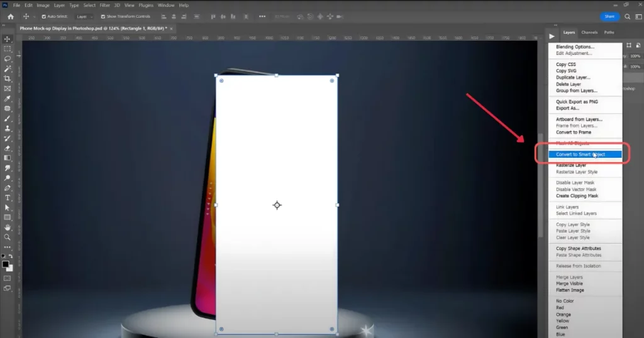
Task: Reset to default foreground and background colors
Action: click(x=4, y=256)
